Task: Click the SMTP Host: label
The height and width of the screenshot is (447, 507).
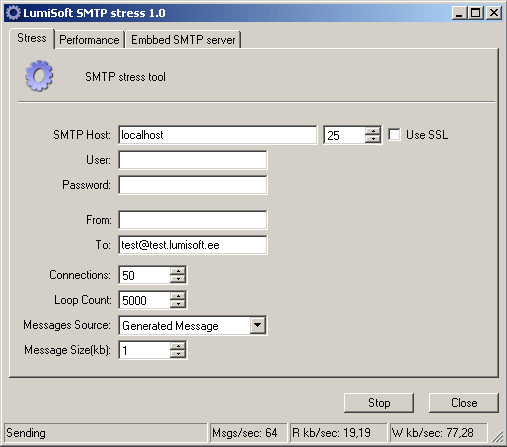Action: coord(82,135)
